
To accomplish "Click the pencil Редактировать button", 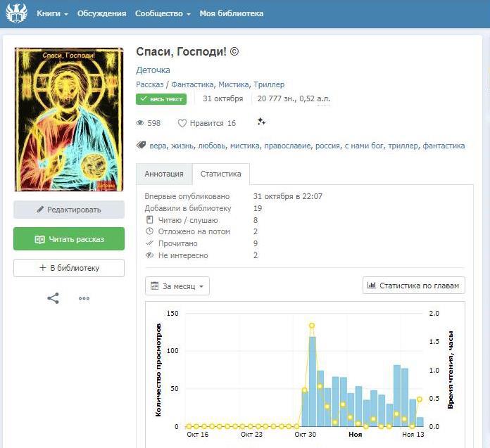I will coord(69,210).
